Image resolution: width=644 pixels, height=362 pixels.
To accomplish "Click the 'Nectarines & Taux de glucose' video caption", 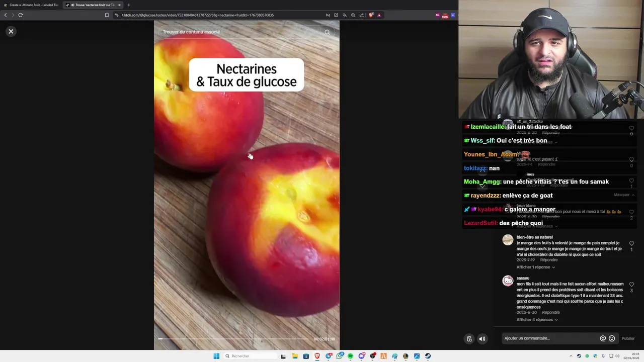I will [x=247, y=75].
